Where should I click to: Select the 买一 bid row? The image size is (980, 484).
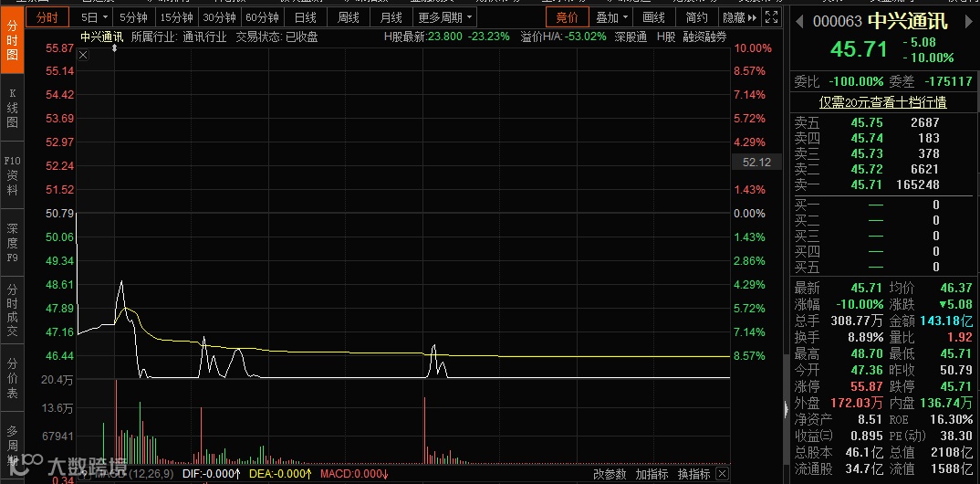point(883,205)
